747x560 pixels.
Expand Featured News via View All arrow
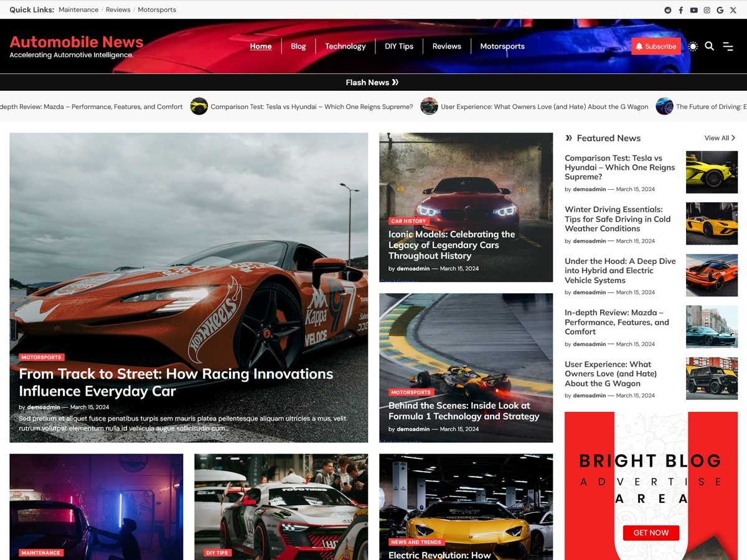point(720,138)
